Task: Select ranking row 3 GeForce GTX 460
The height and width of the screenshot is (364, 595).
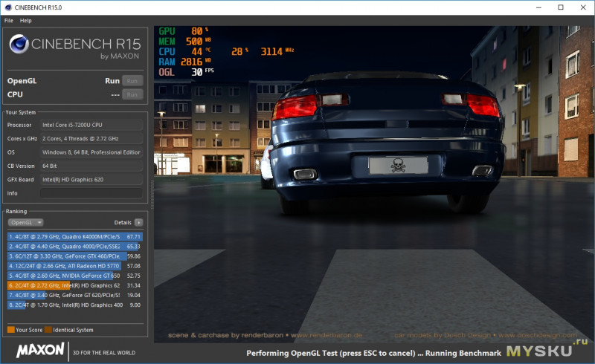Action: click(75, 256)
